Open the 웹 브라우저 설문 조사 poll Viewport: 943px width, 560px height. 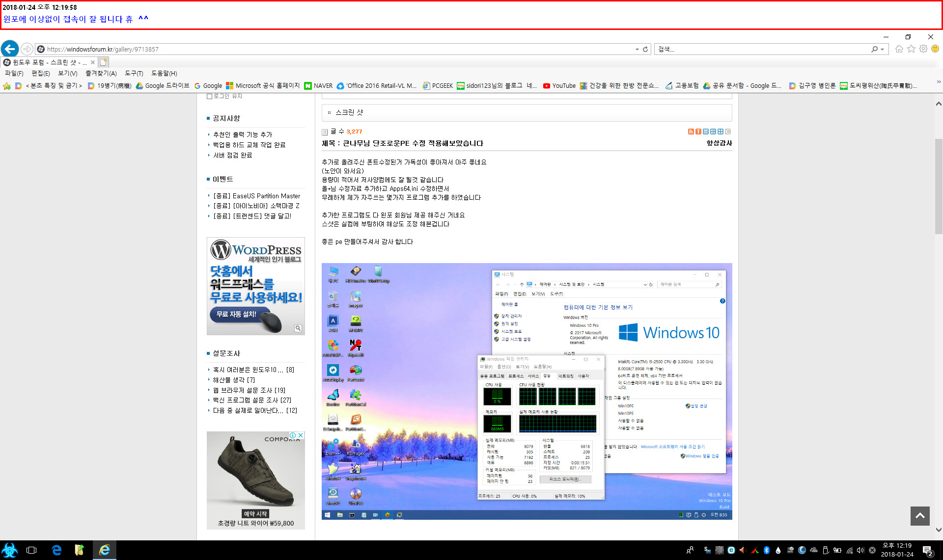tap(249, 390)
